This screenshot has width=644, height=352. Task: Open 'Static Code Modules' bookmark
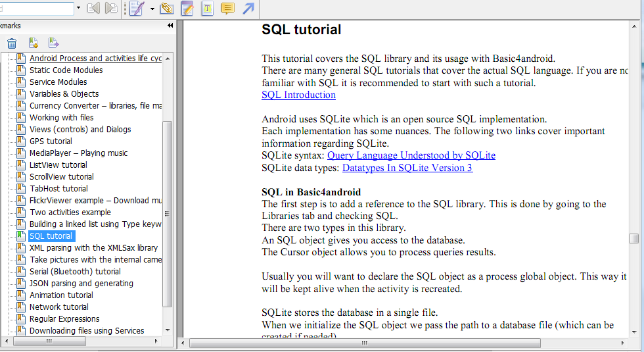pos(66,70)
